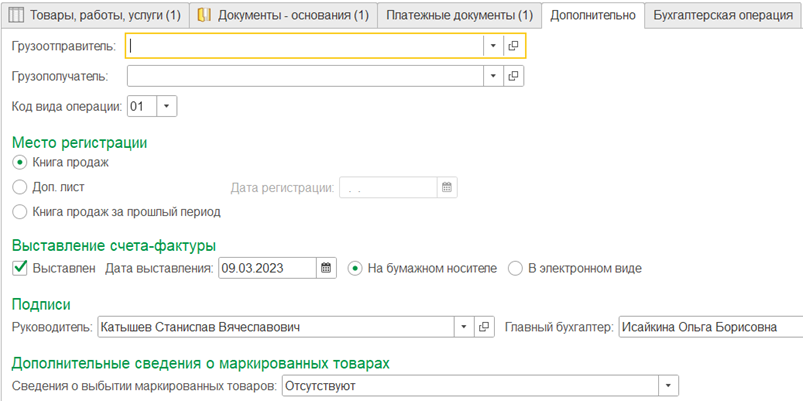The height and width of the screenshot is (401, 803).
Task: Switch to the Платежные документы (1) tab
Action: click(x=459, y=15)
